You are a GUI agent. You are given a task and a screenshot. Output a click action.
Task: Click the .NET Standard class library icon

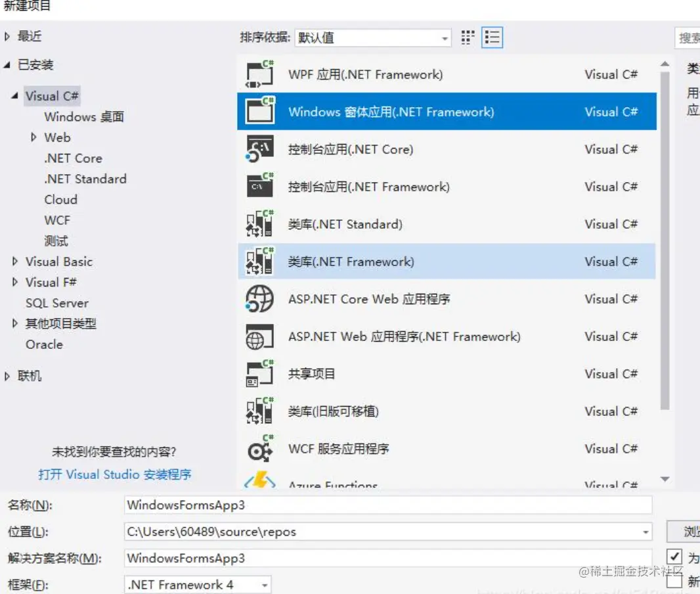point(260,224)
